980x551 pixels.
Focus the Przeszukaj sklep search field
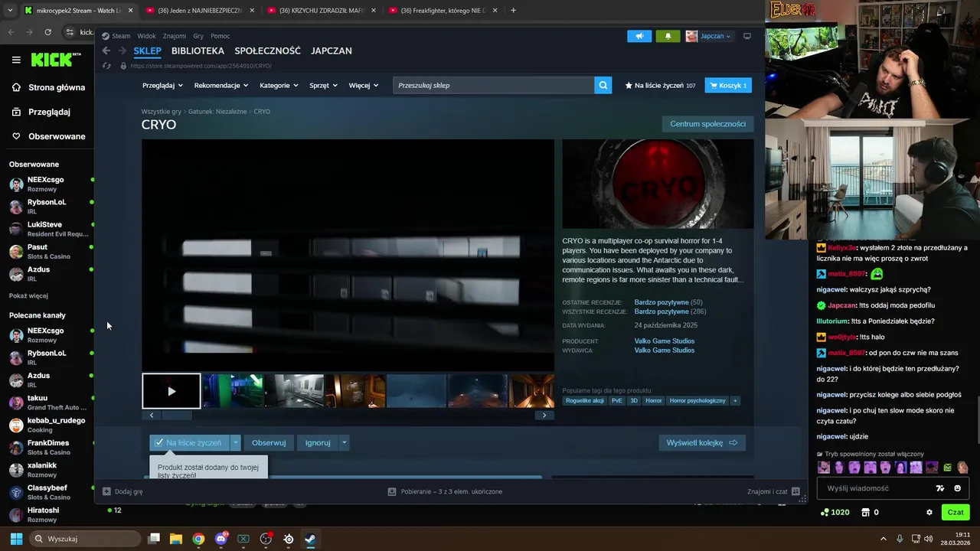point(494,86)
